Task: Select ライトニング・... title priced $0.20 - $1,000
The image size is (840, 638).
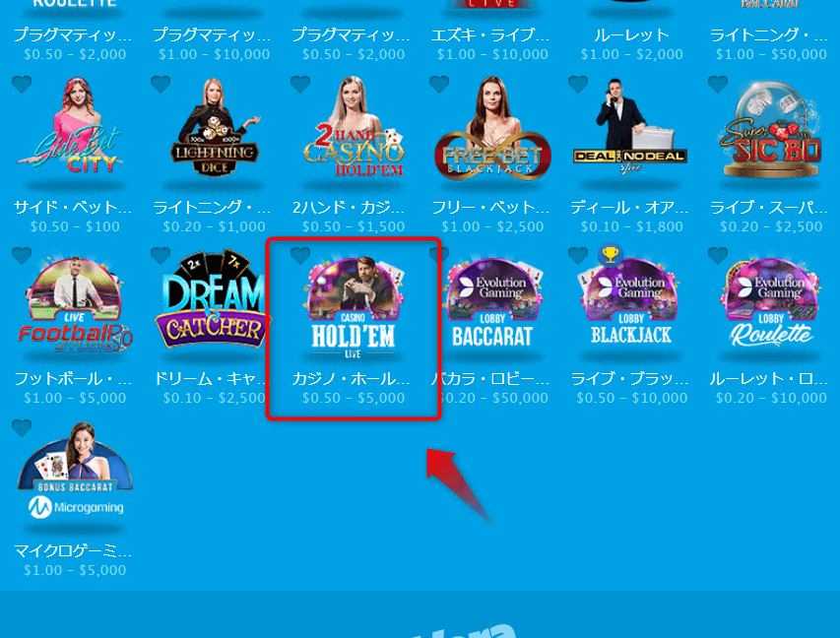Action: (x=212, y=208)
